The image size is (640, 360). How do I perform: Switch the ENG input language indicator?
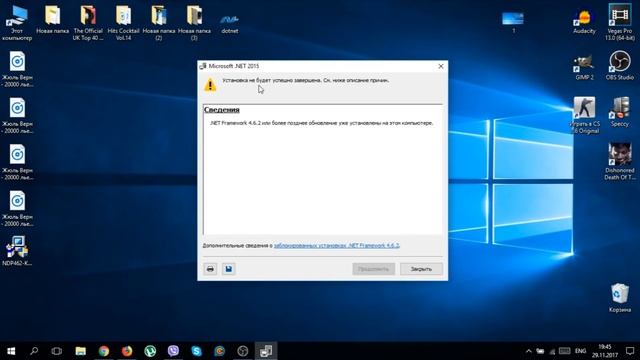point(580,351)
